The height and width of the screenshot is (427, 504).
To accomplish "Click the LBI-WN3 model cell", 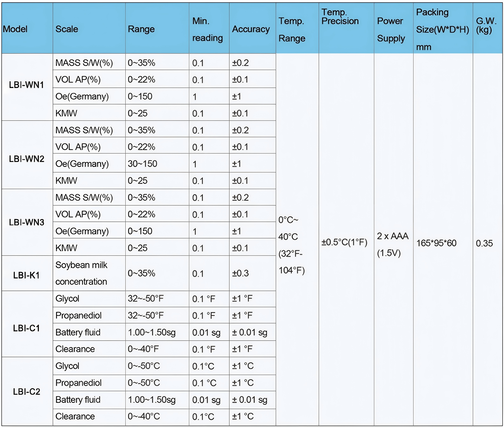I will coord(27,222).
